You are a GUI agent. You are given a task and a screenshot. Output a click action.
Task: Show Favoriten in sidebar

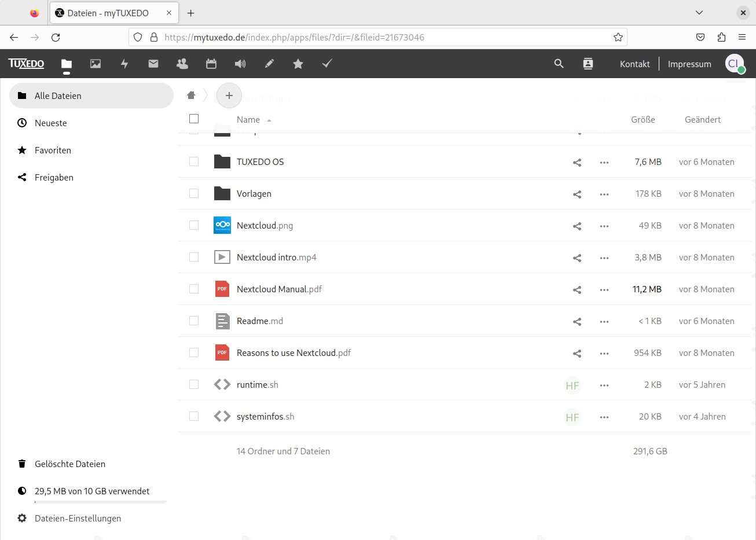click(x=91, y=150)
